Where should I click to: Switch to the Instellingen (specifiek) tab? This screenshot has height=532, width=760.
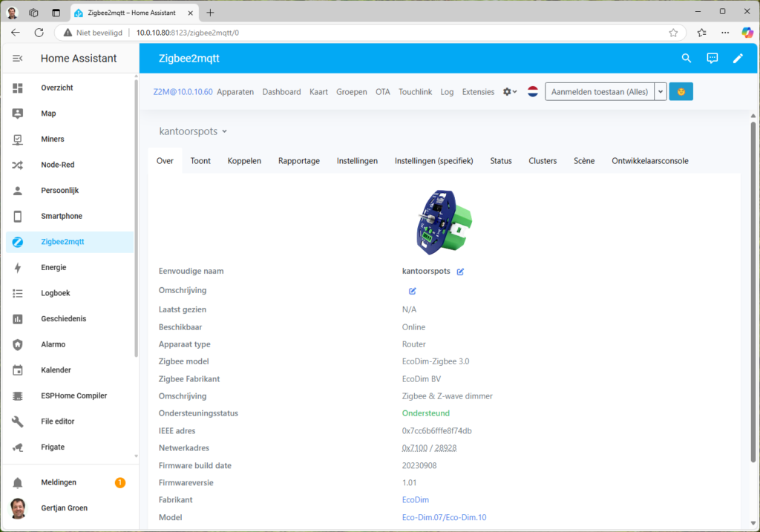(433, 161)
